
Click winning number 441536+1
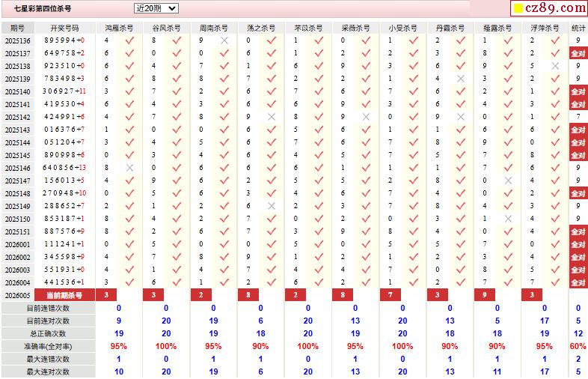64,282
